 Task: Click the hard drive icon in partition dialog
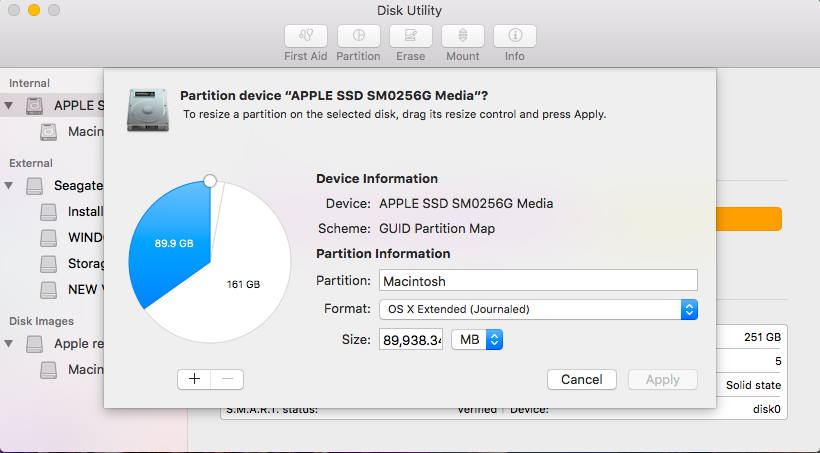click(x=148, y=110)
